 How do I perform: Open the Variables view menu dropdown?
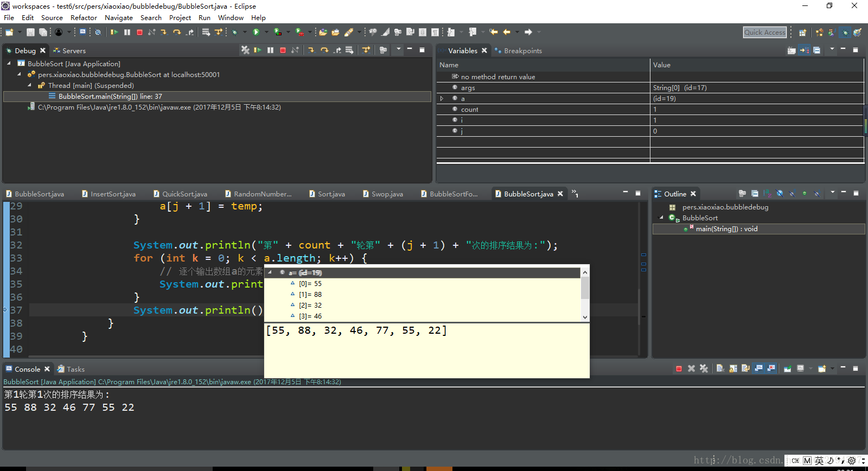[x=832, y=49]
